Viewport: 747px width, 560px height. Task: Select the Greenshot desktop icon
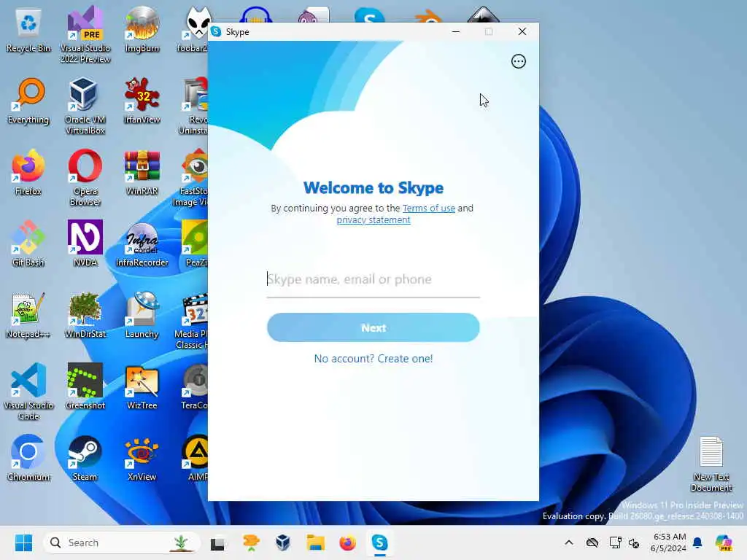click(x=85, y=387)
